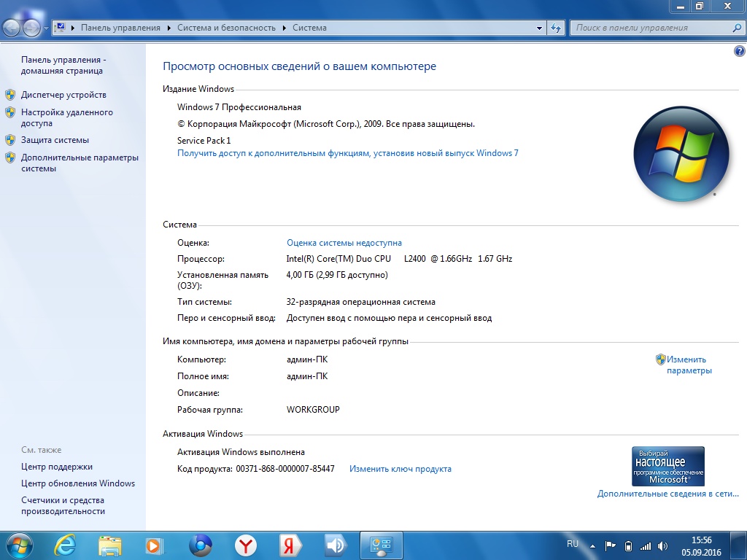Open the network signal icon in the tray
Screen dimensions: 747x560
click(645, 546)
